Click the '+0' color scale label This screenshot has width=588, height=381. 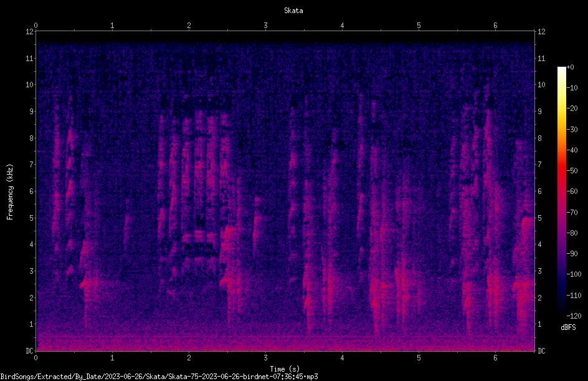pos(570,67)
